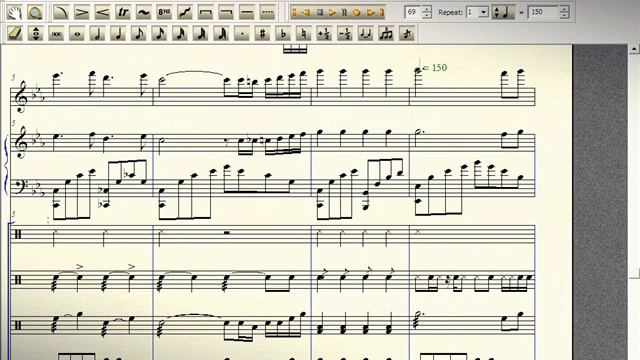Jump playback to the end
The width and height of the screenshot is (640, 360).
[382, 13]
